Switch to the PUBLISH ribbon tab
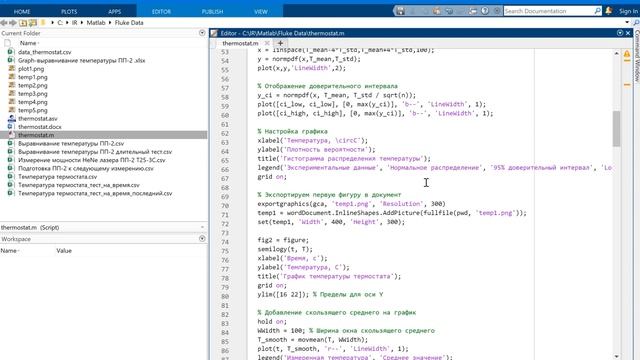 point(212,11)
